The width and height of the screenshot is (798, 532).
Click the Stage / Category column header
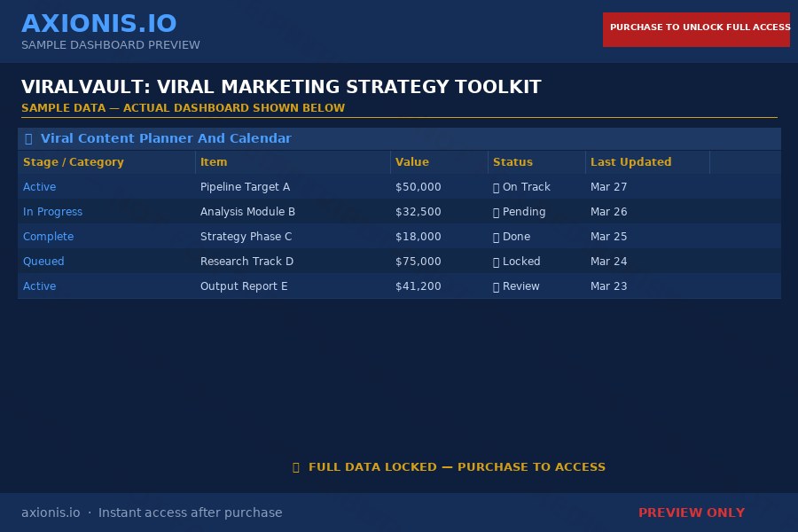point(72,162)
